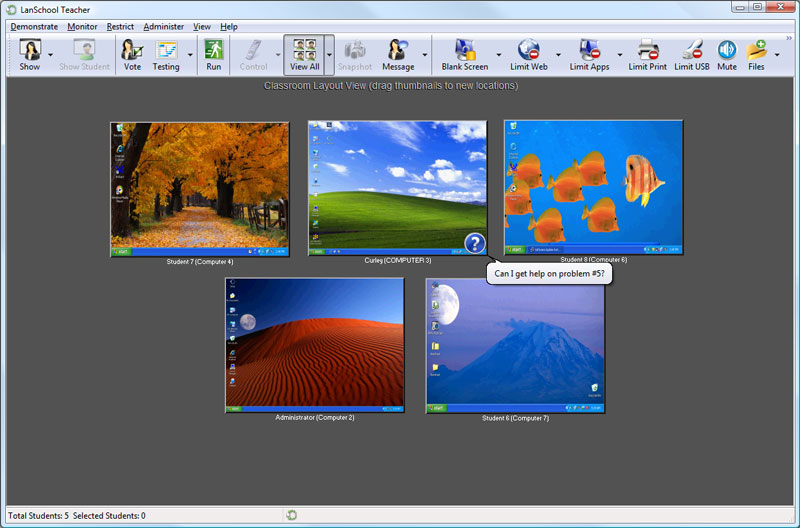The width and height of the screenshot is (800, 528).
Task: Click the Blank Screen icon
Action: coord(465,55)
